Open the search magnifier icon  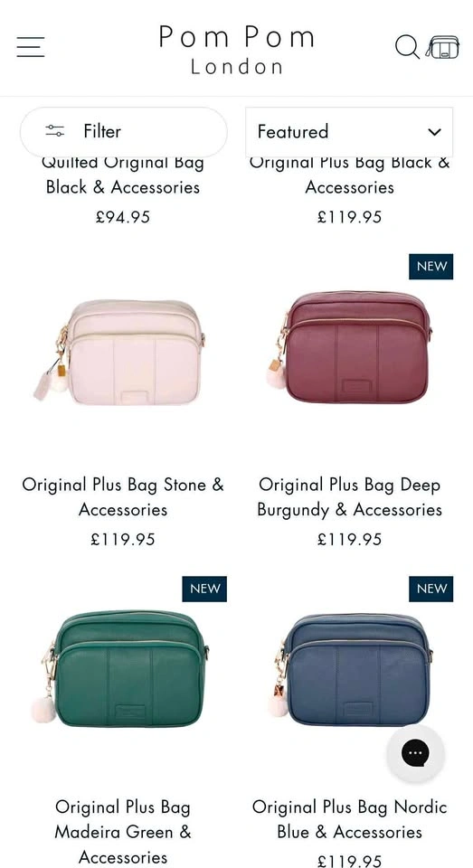point(407,47)
